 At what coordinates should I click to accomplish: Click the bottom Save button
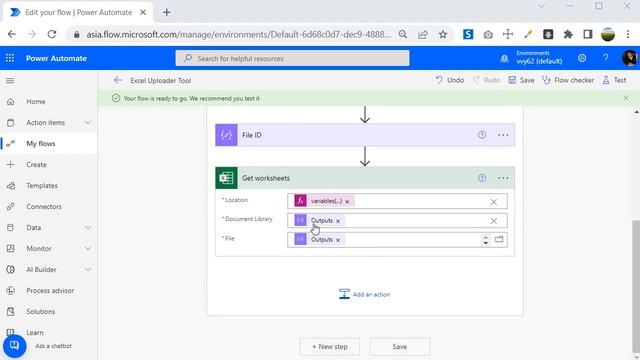pos(400,347)
